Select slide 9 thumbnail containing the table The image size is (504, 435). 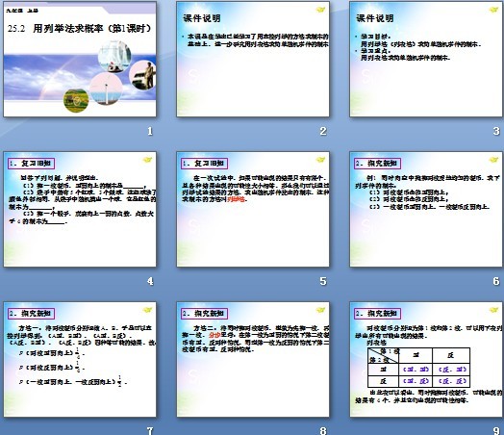coord(426,359)
